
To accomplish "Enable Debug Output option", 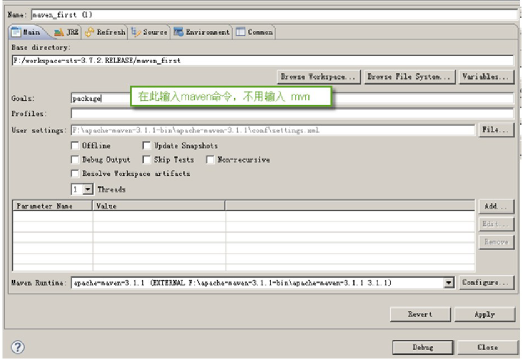I will point(75,159).
